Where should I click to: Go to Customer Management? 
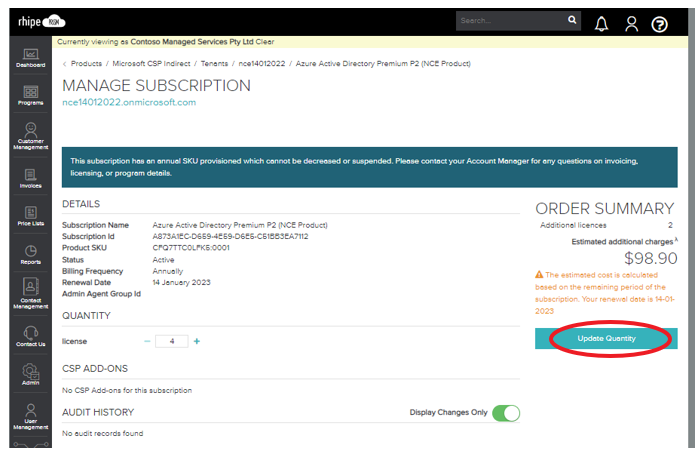pos(30,136)
